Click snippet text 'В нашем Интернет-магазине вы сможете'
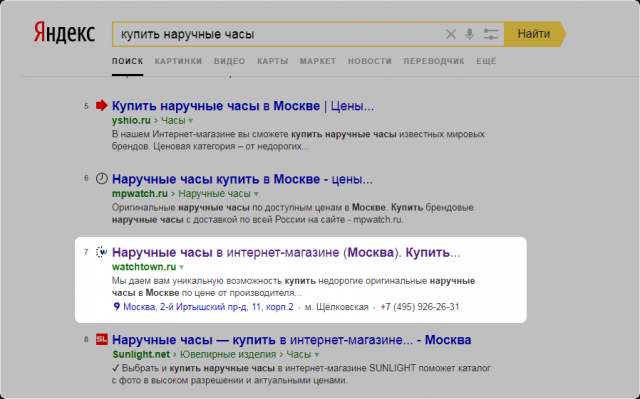Screen dimensions: 640x399 point(200,134)
